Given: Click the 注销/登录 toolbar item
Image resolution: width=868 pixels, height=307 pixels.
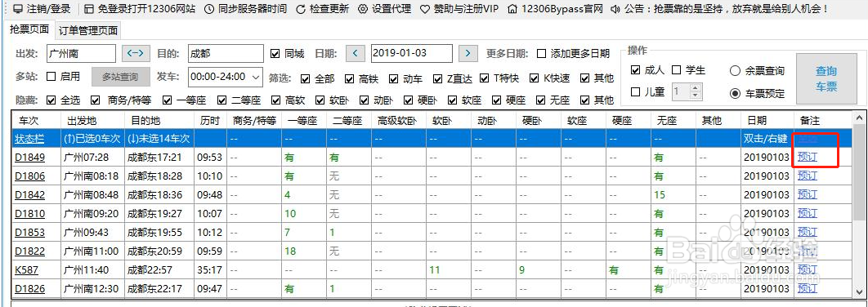Looking at the screenshot, I should [x=42, y=9].
